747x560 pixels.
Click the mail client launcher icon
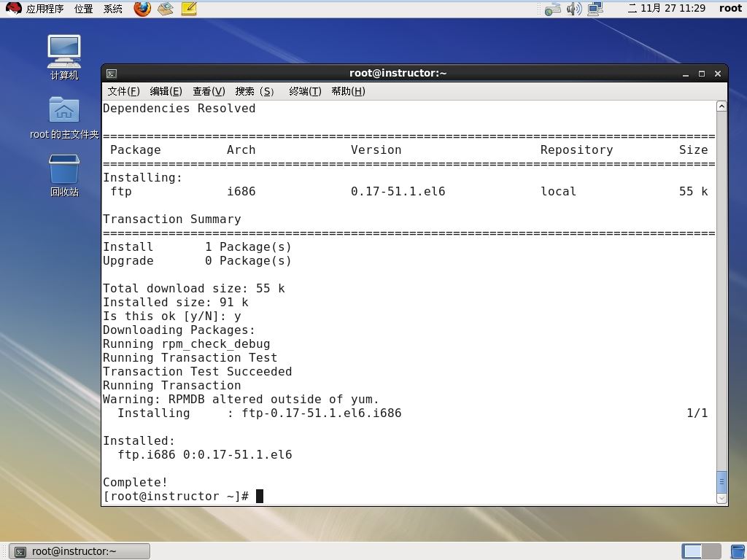(x=166, y=9)
